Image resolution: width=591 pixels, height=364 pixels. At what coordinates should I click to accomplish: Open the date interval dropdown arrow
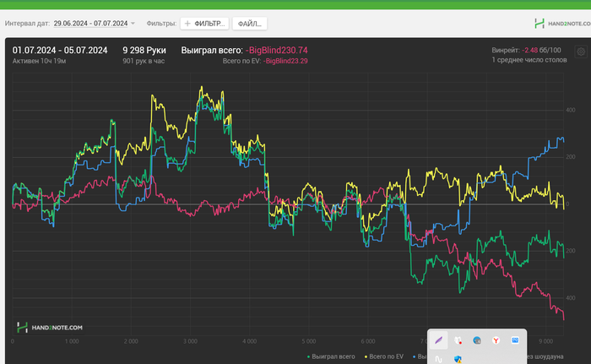coord(133,24)
